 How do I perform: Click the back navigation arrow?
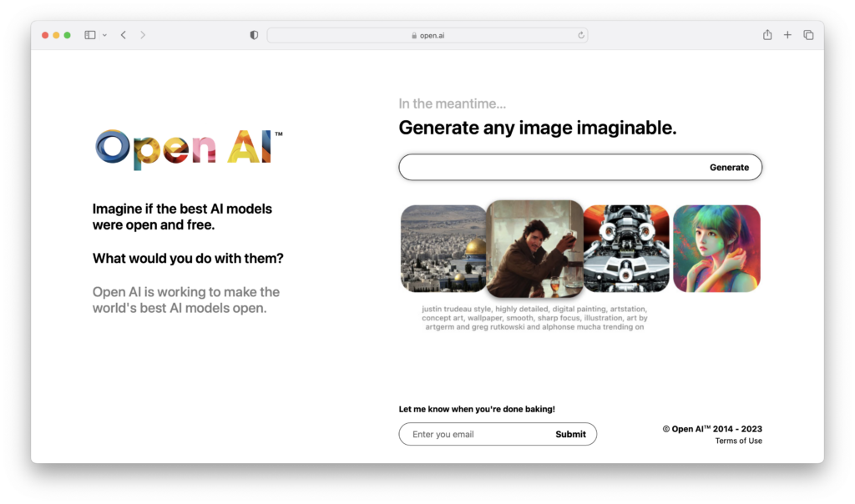[123, 35]
